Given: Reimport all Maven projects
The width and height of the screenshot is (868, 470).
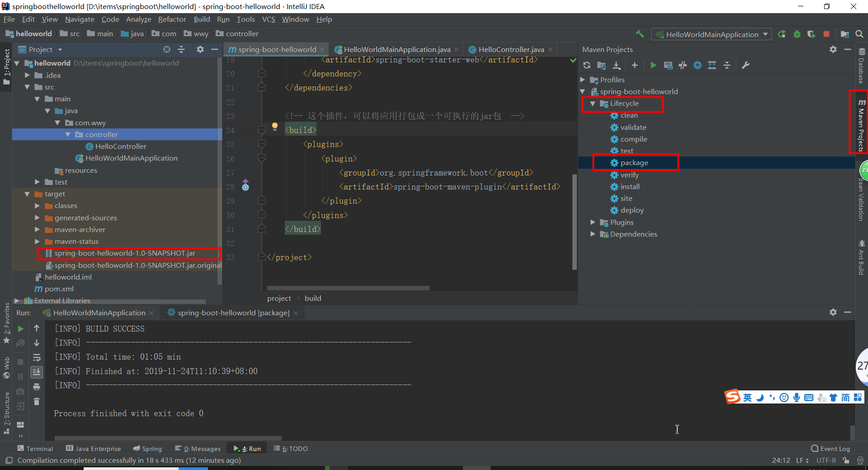Looking at the screenshot, I should 587,65.
